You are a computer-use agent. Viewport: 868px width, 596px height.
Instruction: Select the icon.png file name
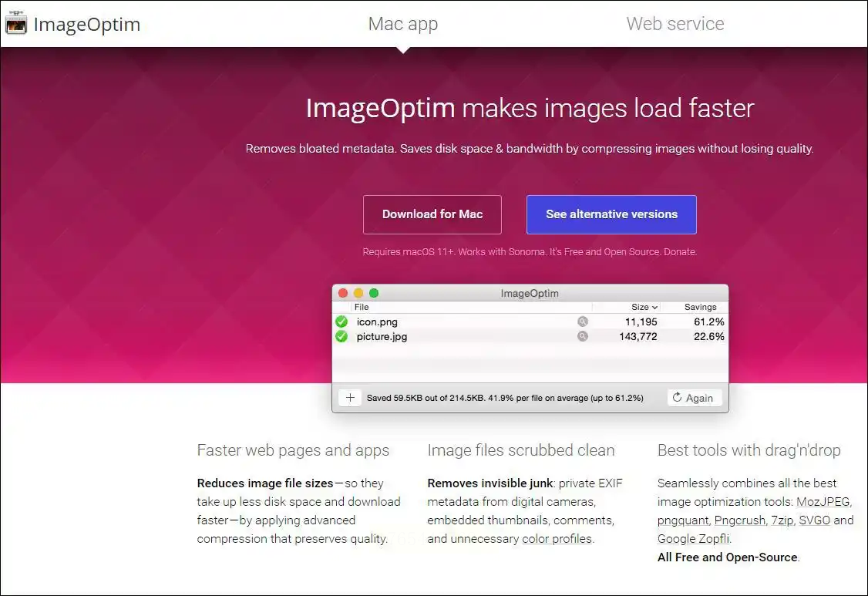pyautogui.click(x=377, y=322)
